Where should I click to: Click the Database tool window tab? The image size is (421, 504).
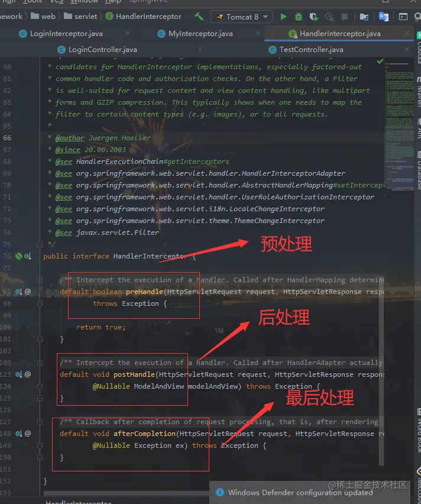pos(419,170)
